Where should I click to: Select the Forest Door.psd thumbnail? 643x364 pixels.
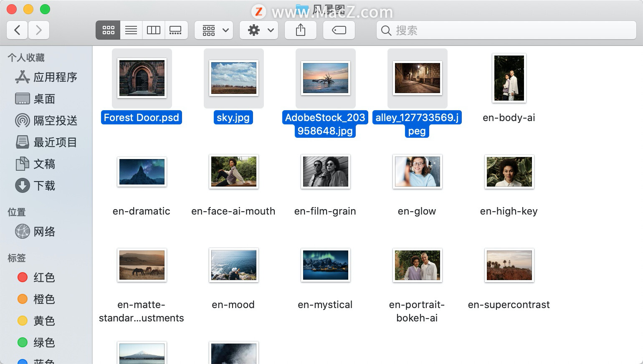tap(142, 78)
